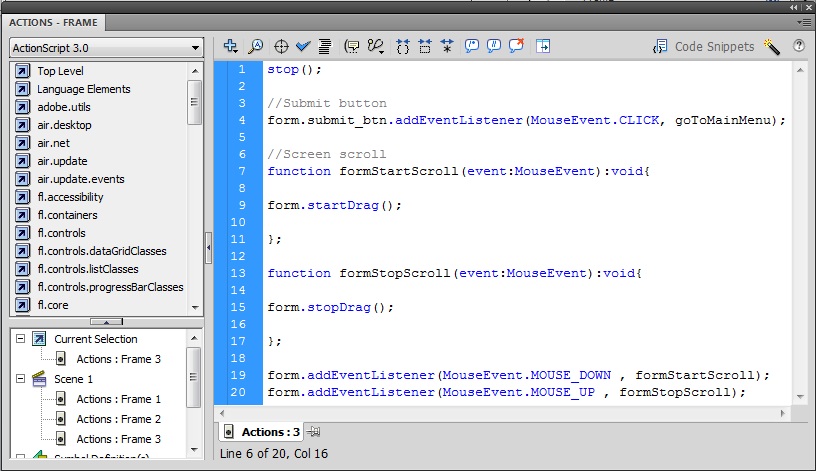Open Code Snippets
The width and height of the screenshot is (816, 471).
tap(704, 46)
